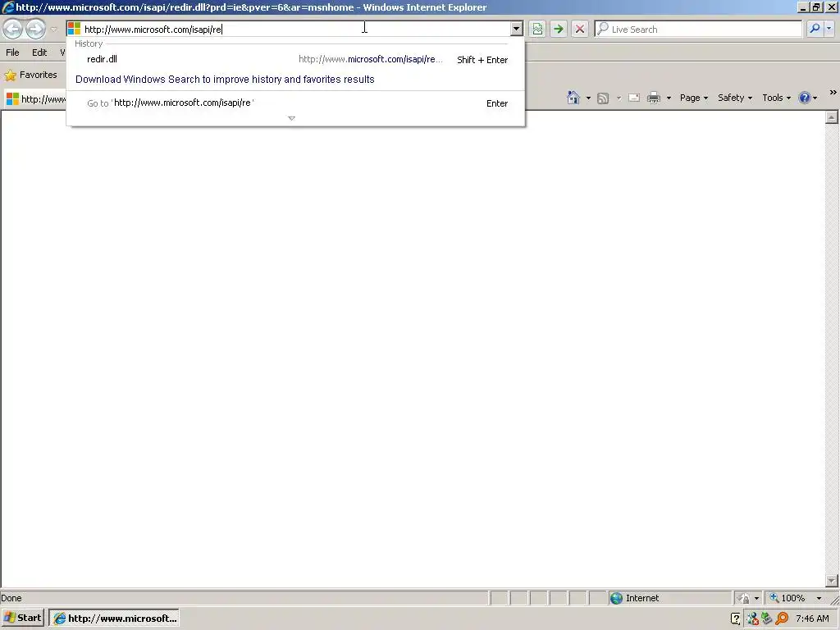Expand autocomplete list with down chevron
The width and height of the screenshot is (840, 630).
point(291,118)
